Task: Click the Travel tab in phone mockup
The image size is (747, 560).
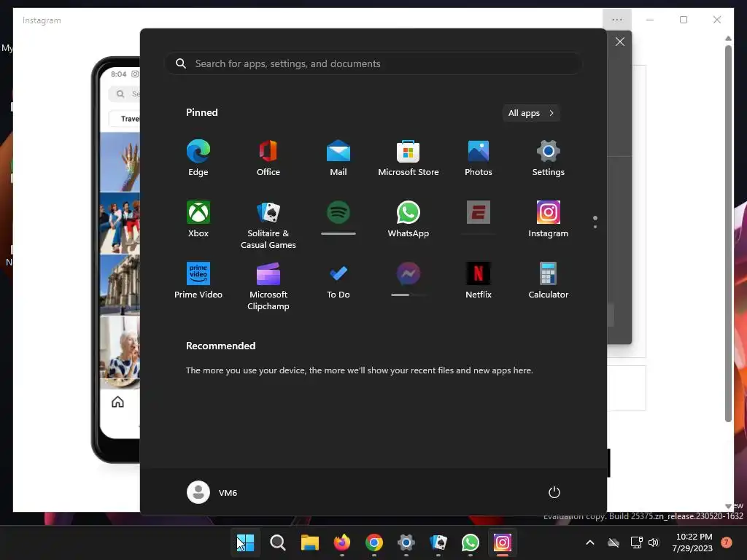Action: pos(125,119)
